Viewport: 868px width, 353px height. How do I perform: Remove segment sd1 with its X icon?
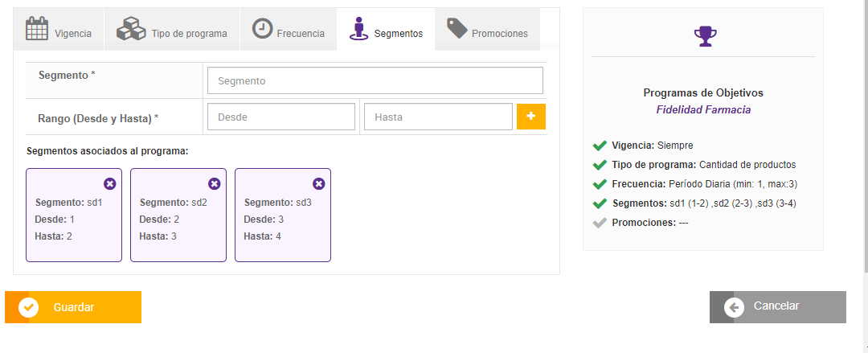[x=109, y=183]
